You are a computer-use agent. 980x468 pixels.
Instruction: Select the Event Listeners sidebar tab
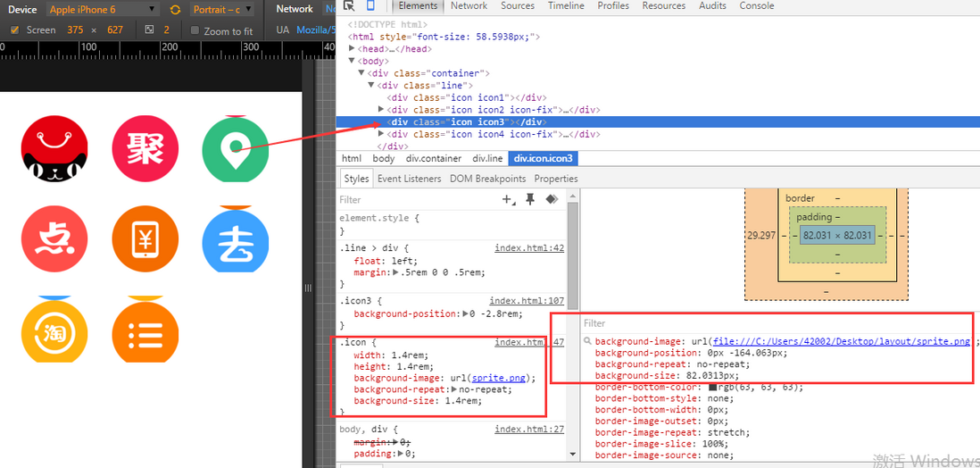coord(410,179)
